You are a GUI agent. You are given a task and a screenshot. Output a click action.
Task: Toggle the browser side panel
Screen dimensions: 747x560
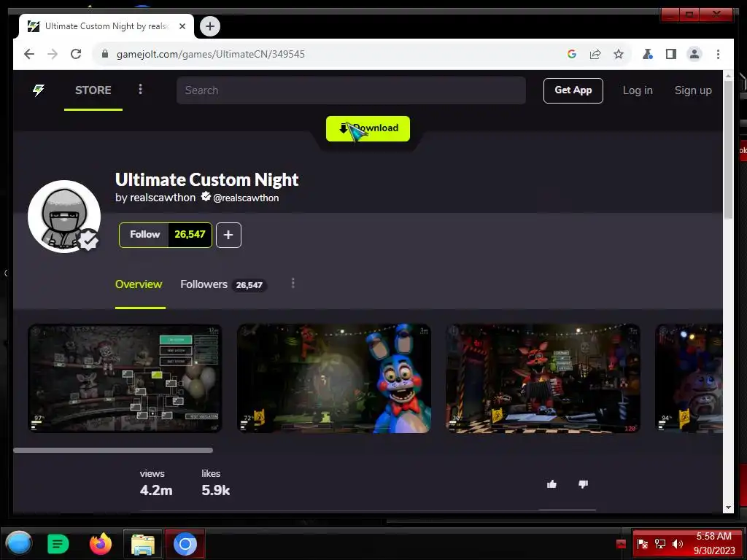pyautogui.click(x=671, y=54)
